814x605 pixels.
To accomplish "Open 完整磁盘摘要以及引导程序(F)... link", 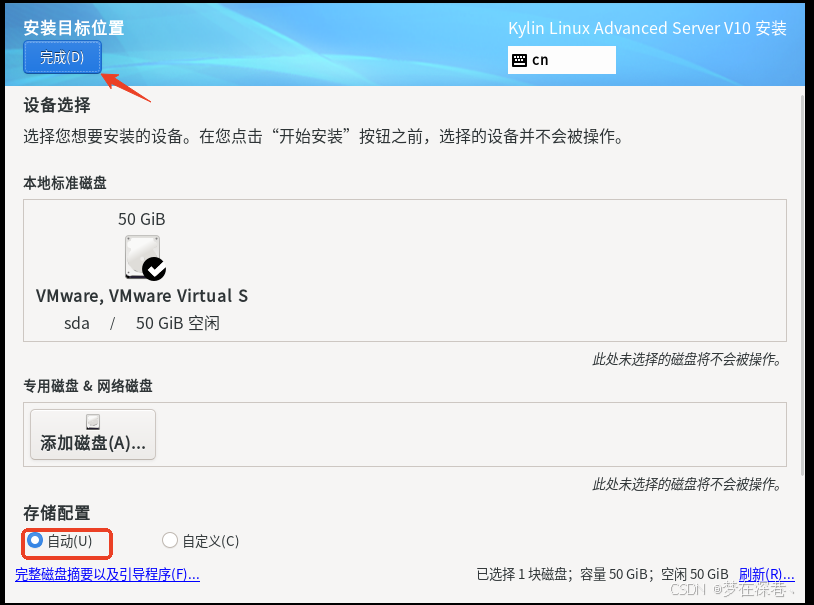I will click(x=107, y=574).
